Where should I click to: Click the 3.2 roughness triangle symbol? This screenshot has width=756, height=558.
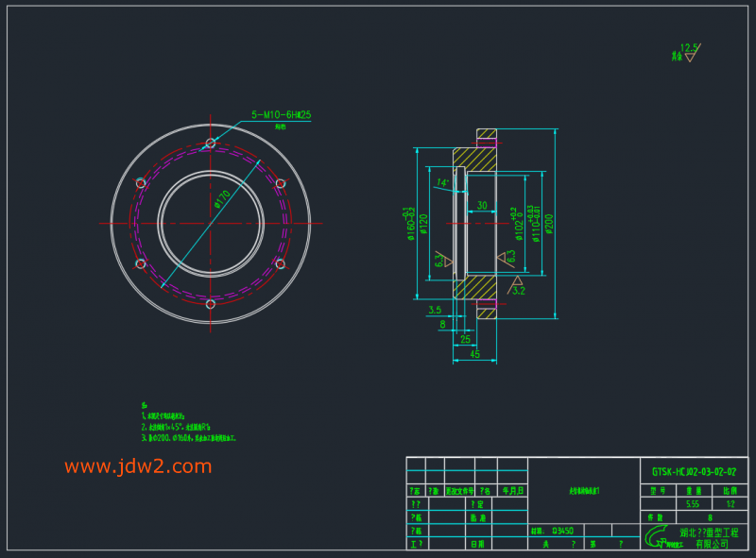[517, 285]
